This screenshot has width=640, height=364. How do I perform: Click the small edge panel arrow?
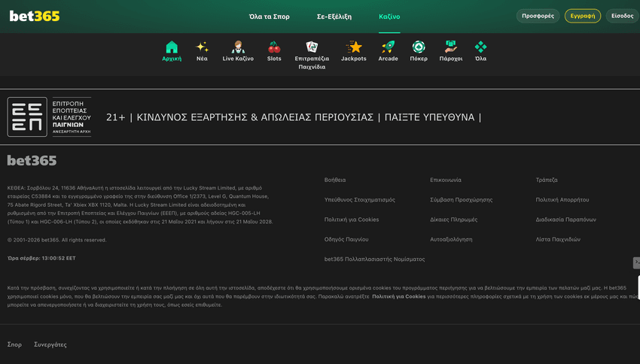(636, 263)
